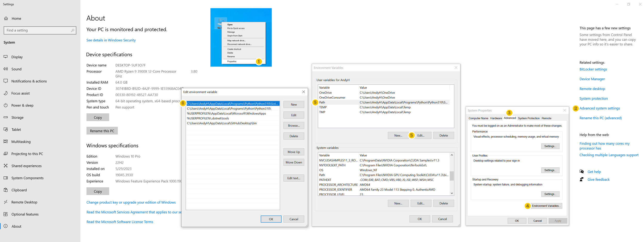644x242 pixels.
Task: Close the System Properties window
Action: click(565, 110)
